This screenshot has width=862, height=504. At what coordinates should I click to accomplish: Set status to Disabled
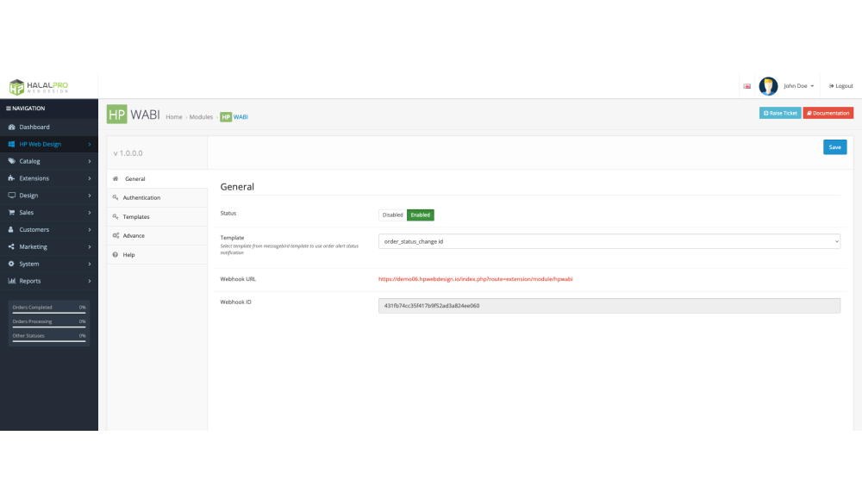[x=392, y=215]
